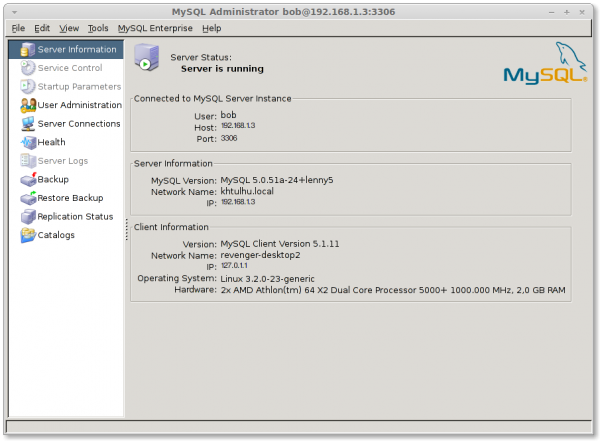Viewport: 600px width, 441px height.
Task: Click the sidebar pane divider handle
Action: pyautogui.click(x=127, y=230)
